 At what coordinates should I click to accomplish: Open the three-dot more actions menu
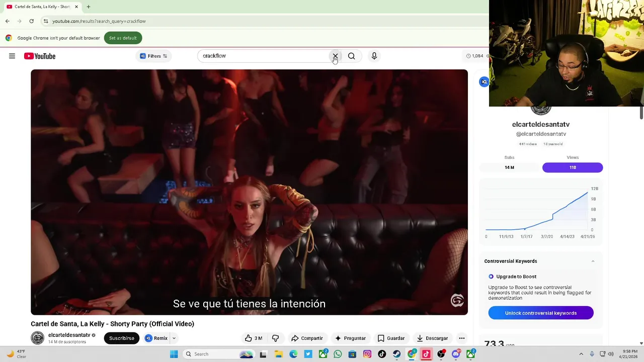(x=461, y=338)
